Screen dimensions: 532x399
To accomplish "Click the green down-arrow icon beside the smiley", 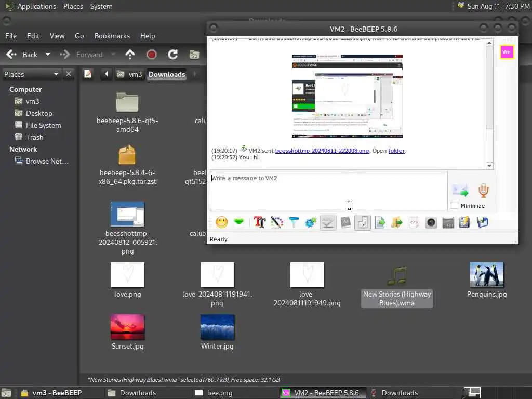I will click(x=239, y=222).
